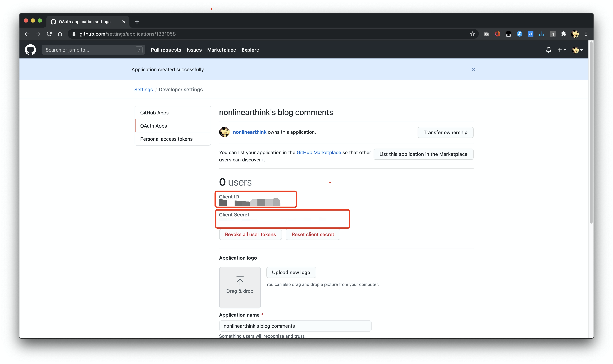Image resolution: width=613 pixels, height=364 pixels.
Task: Click List this application in the Marketplace
Action: click(423, 154)
